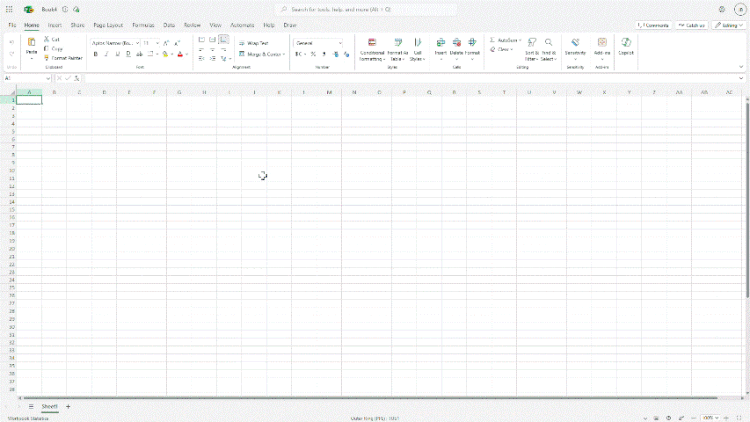Viewport: 750px width, 422px height.
Task: Activate the Format Painter
Action: (63, 58)
